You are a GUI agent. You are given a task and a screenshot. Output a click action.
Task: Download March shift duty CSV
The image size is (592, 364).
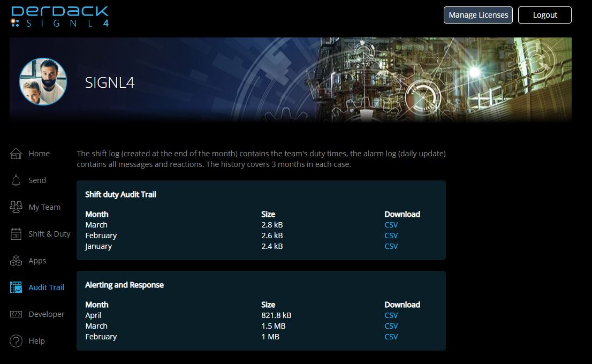click(391, 225)
